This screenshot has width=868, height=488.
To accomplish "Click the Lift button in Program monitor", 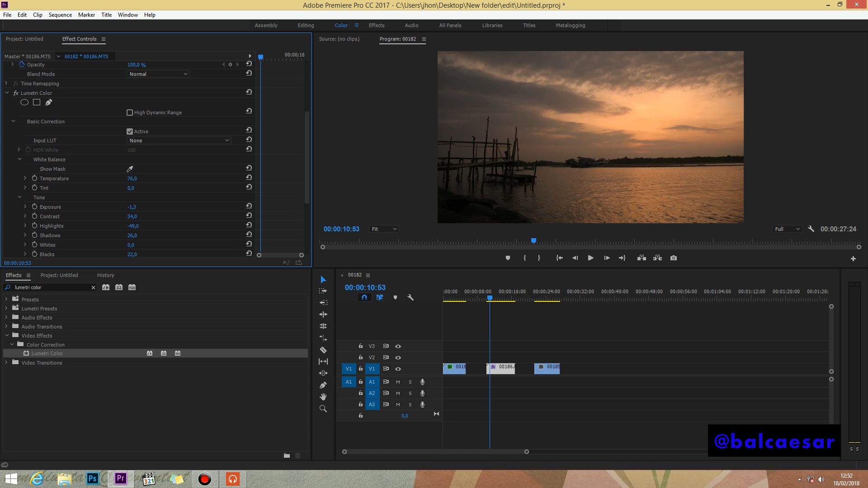I will pyautogui.click(x=642, y=258).
